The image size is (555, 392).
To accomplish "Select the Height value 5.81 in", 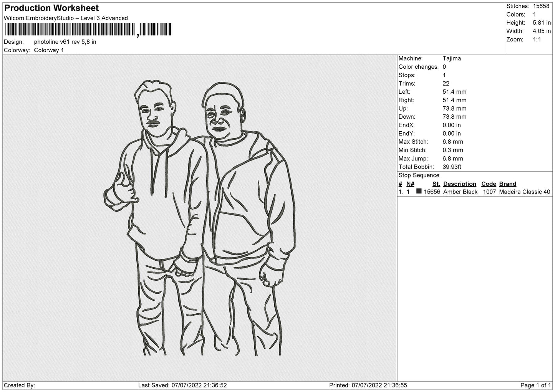I will click(542, 23).
